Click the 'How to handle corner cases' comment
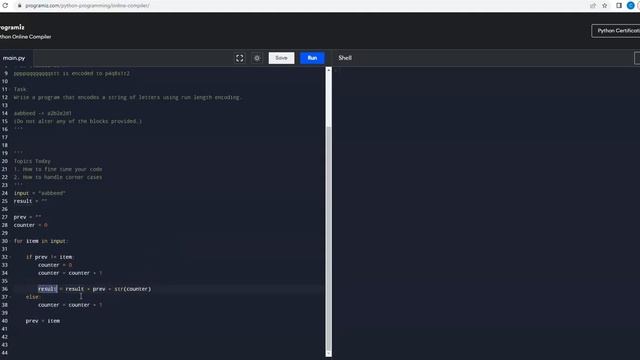640x360 pixels. (58, 177)
